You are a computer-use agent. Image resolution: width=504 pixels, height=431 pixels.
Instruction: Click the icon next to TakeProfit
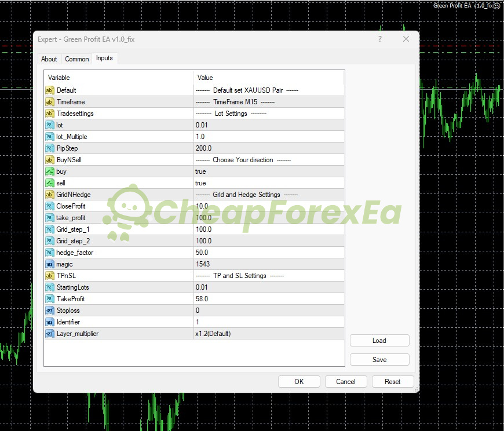(x=49, y=299)
